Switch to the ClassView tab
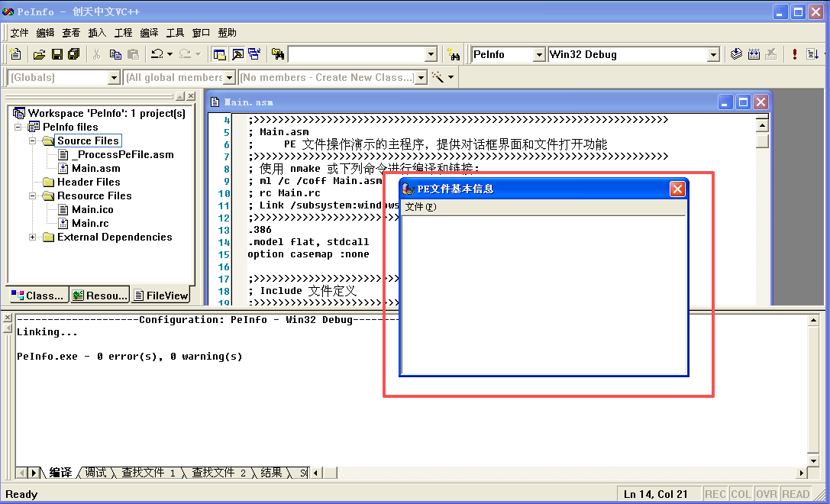Image resolution: width=830 pixels, height=504 pixels. pyautogui.click(x=37, y=296)
